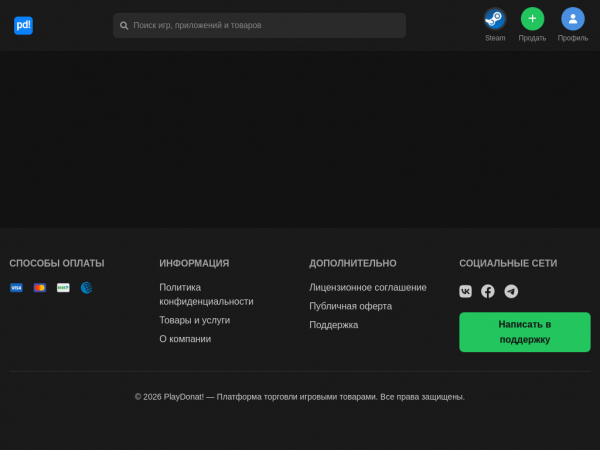Viewport: 600px width, 450px height.
Task: Click the Visa payment icon
Action: [x=16, y=288]
